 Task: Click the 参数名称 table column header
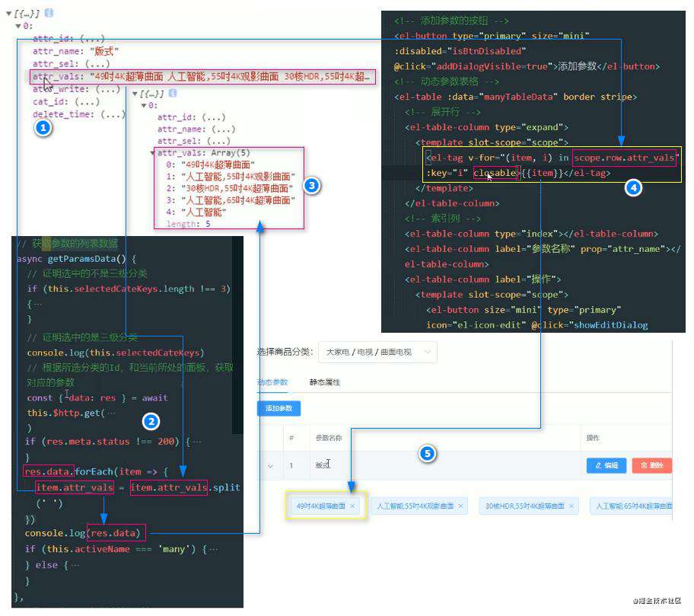pyautogui.click(x=329, y=438)
